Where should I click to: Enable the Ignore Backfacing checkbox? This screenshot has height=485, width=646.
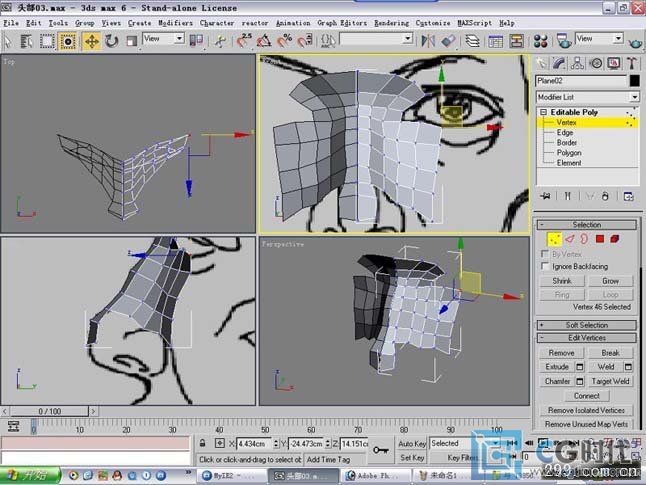coord(545,266)
